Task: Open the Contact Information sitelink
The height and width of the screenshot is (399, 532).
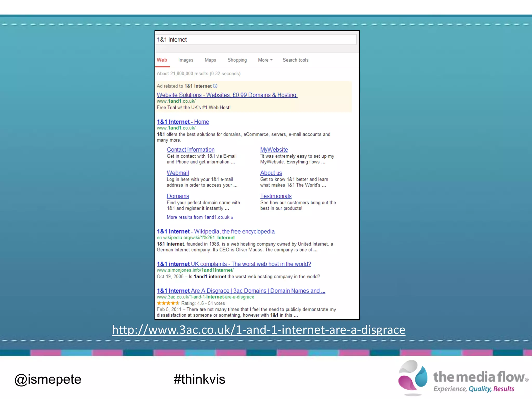Action: [191, 150]
